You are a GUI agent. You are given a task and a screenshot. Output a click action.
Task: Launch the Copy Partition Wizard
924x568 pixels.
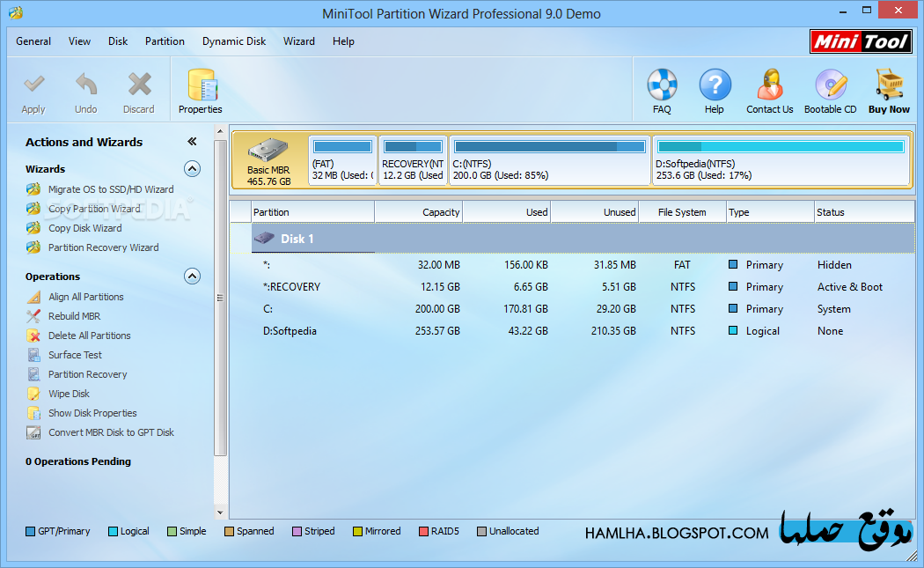94,209
